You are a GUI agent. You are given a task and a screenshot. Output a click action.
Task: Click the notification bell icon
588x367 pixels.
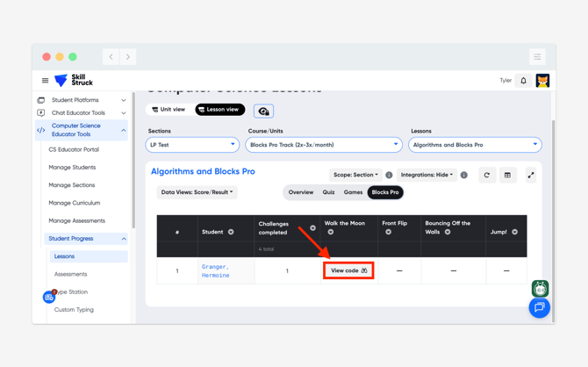[523, 81]
